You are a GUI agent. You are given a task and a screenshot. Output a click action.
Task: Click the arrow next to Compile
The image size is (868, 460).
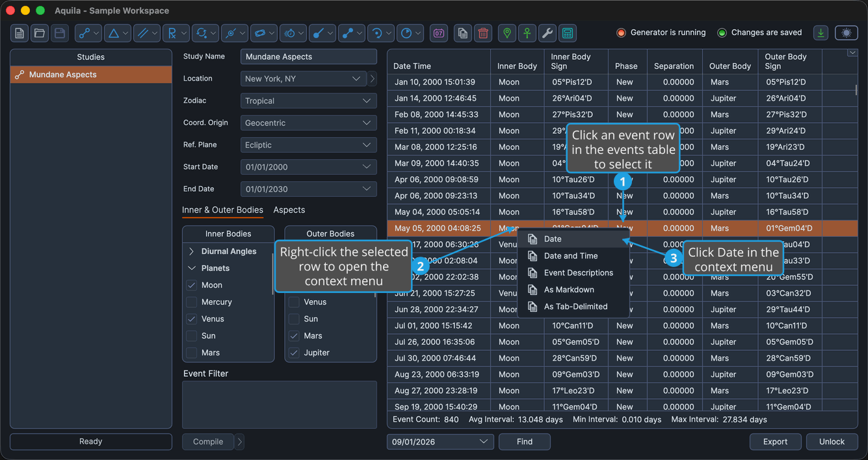tap(240, 442)
